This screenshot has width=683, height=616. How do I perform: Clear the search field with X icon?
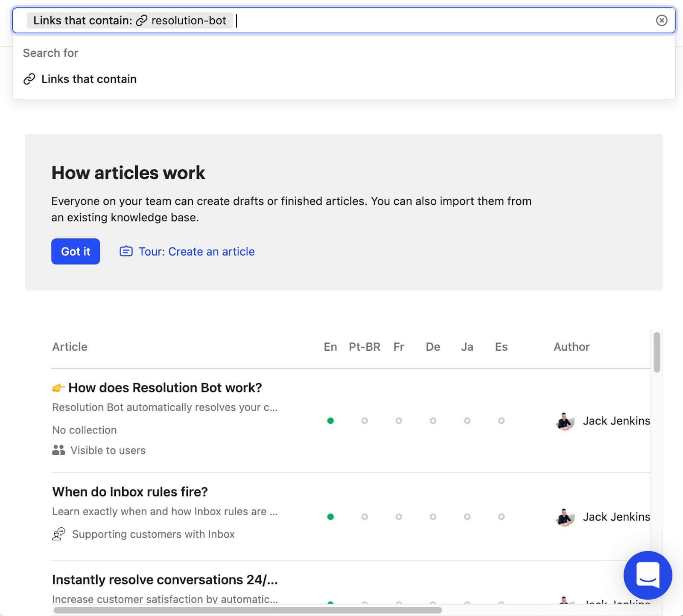[661, 20]
